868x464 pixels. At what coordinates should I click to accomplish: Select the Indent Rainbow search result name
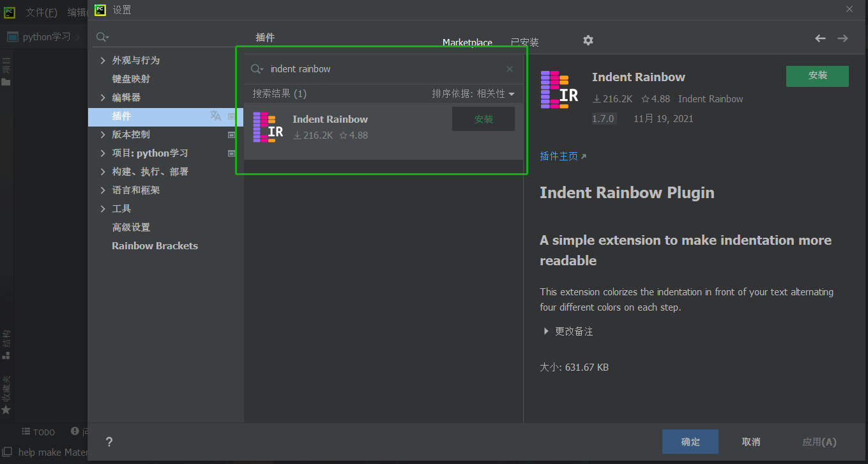[x=330, y=119]
